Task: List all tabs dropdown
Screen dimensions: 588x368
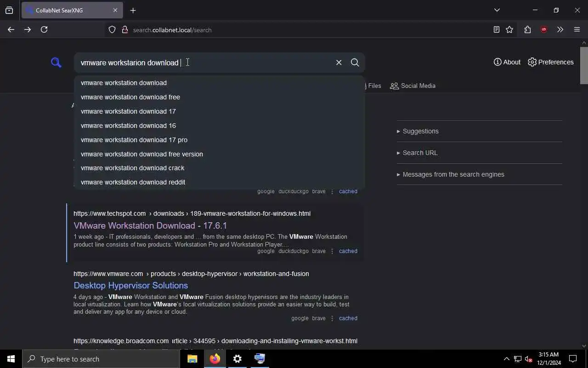Action: pos(497,10)
